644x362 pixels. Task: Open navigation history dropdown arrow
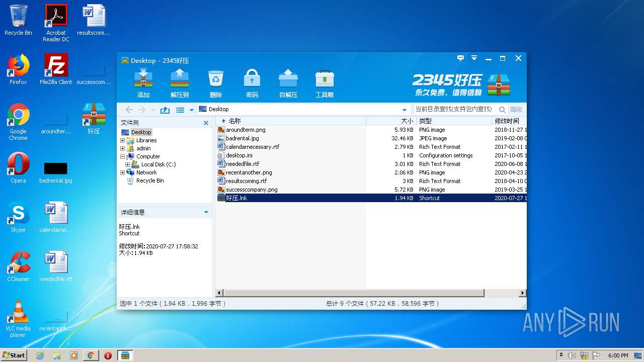point(153,110)
